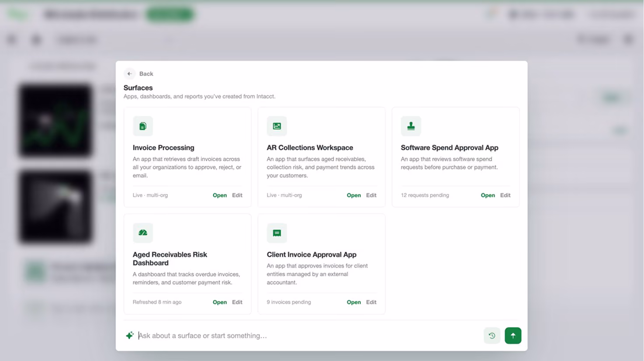Click the Aged Receivables Risk gauge icon
The height and width of the screenshot is (361, 644).
143,233
